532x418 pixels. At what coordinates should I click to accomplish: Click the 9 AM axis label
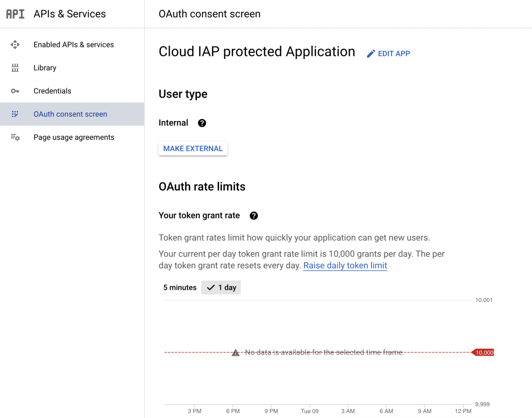425,411
